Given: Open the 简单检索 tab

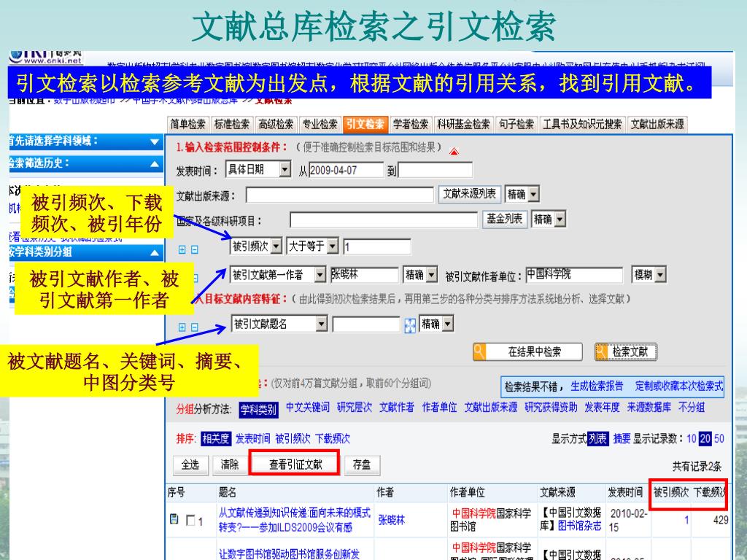Looking at the screenshot, I should (187, 124).
